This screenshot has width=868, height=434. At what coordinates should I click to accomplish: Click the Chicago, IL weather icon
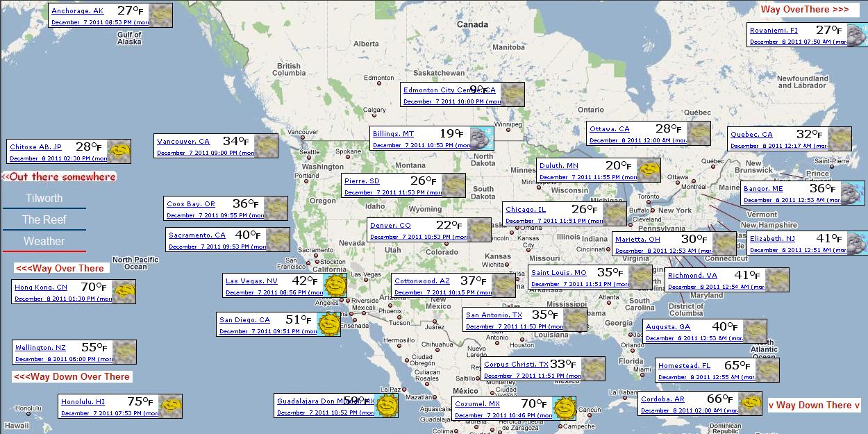615,214
